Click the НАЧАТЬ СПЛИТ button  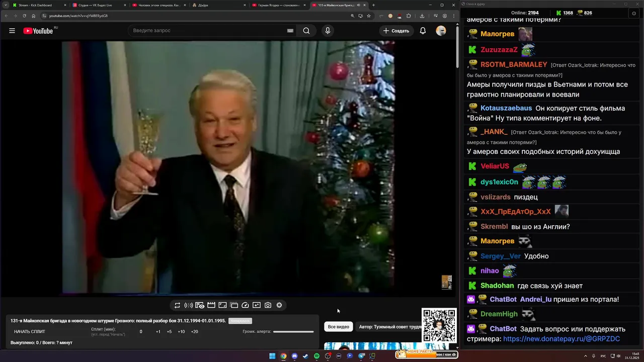click(x=30, y=332)
